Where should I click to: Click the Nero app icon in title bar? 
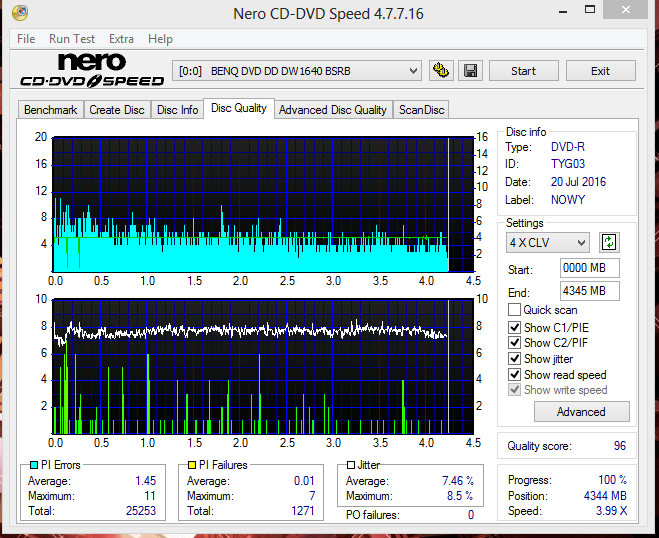(x=20, y=12)
